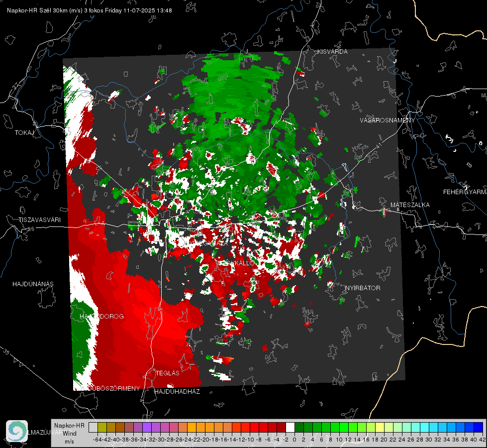Click the m/s unit label in the legend

[x=69, y=442]
